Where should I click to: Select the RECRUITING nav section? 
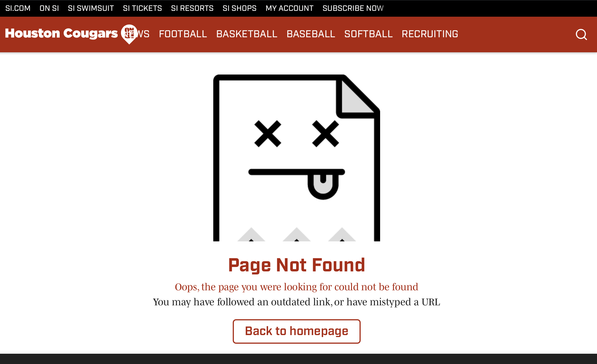tap(430, 34)
